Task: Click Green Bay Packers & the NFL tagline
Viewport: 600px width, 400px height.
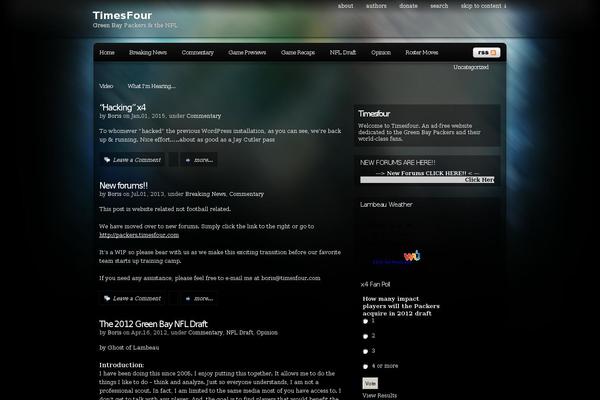Action: pyautogui.click(x=135, y=25)
